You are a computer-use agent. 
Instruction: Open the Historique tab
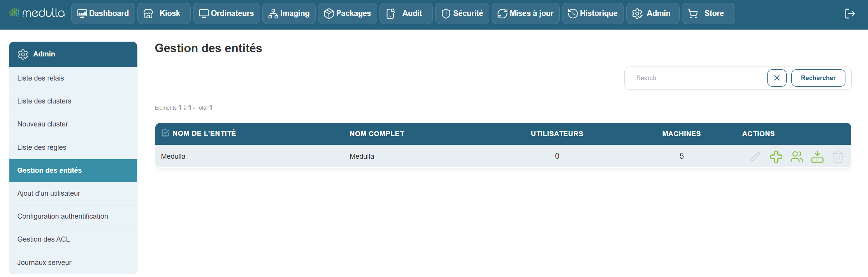[593, 13]
